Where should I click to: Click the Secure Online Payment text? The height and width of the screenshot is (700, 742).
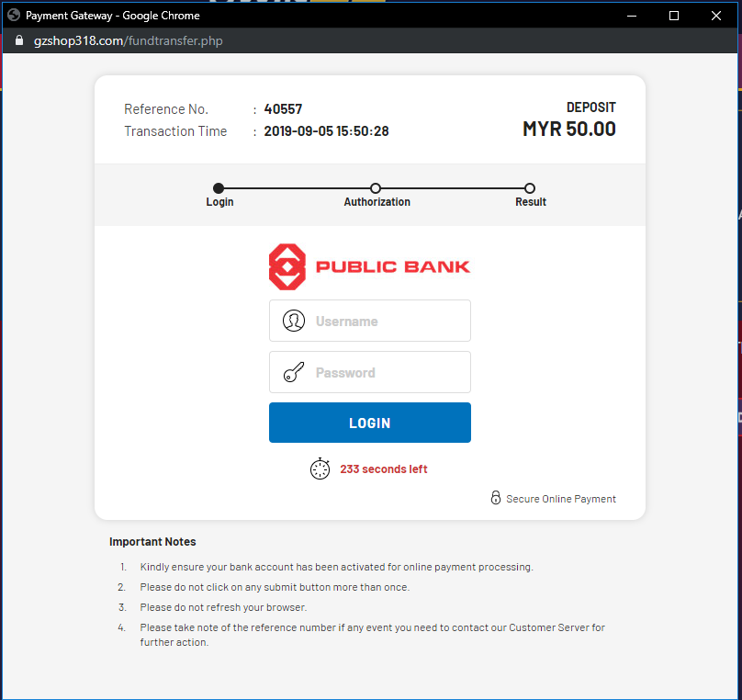(561, 499)
